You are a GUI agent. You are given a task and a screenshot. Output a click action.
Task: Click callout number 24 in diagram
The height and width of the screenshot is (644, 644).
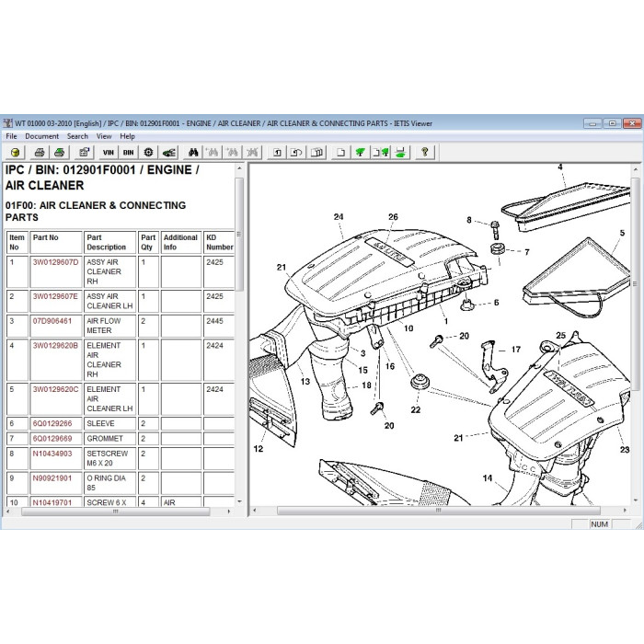[x=339, y=217]
